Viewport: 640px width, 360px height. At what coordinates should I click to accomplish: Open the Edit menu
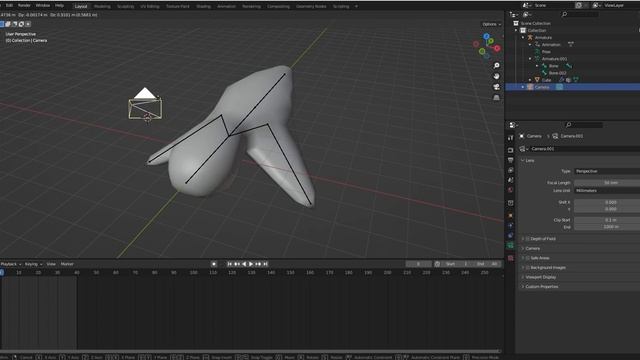[x=9, y=5]
